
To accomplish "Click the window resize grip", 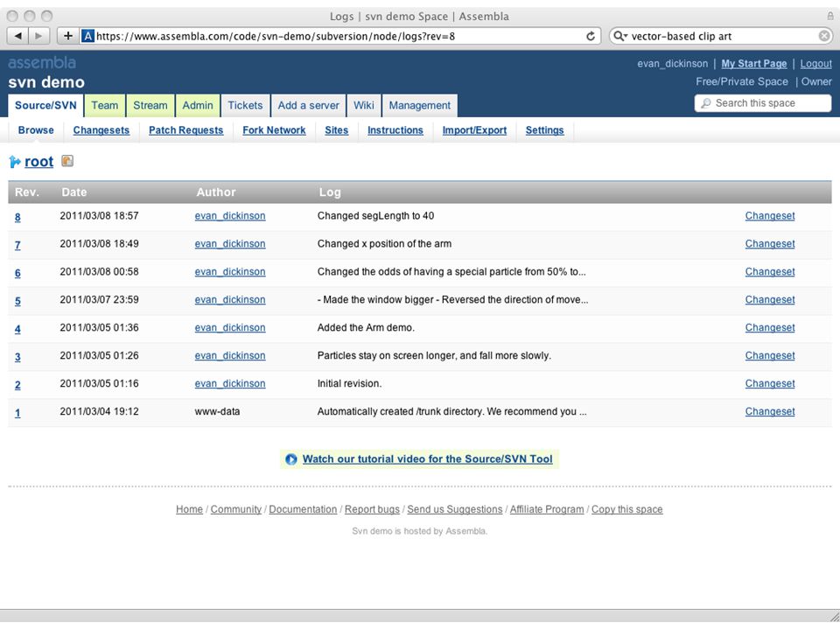I will tap(834, 616).
